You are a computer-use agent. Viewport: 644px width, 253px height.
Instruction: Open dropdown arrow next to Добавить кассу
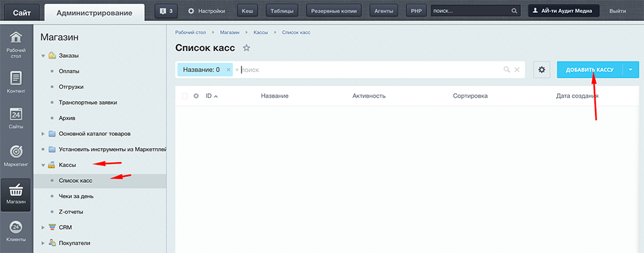[631, 70]
